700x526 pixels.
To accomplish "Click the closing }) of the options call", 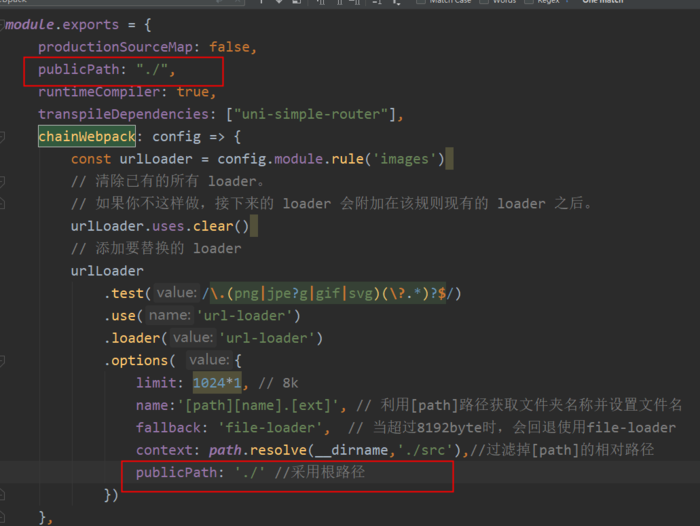I will [x=111, y=495].
